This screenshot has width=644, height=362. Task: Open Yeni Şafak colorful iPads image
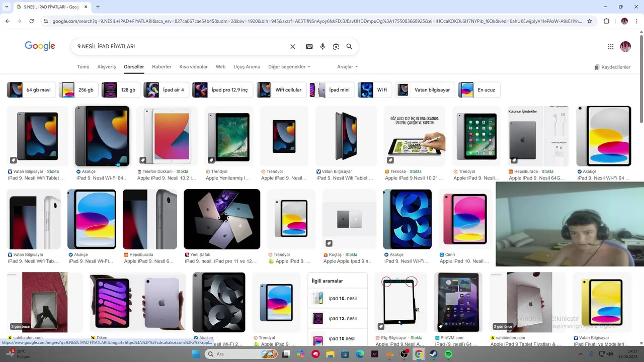pyautogui.click(x=222, y=219)
